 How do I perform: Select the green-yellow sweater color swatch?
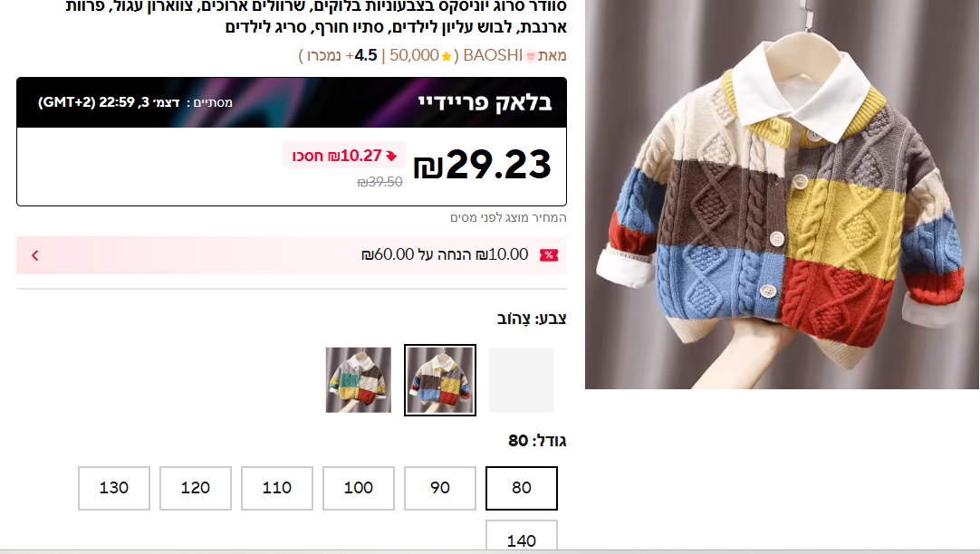358,379
